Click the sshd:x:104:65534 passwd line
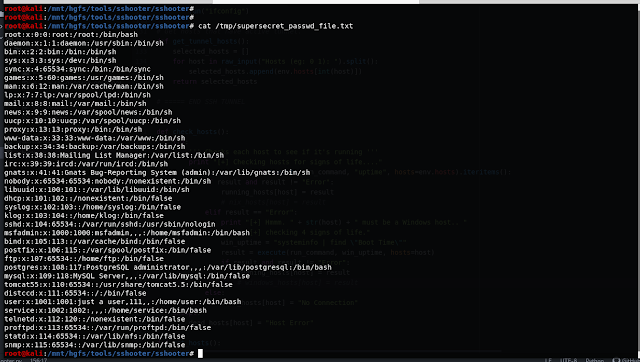The image size is (640, 362). 110,224
